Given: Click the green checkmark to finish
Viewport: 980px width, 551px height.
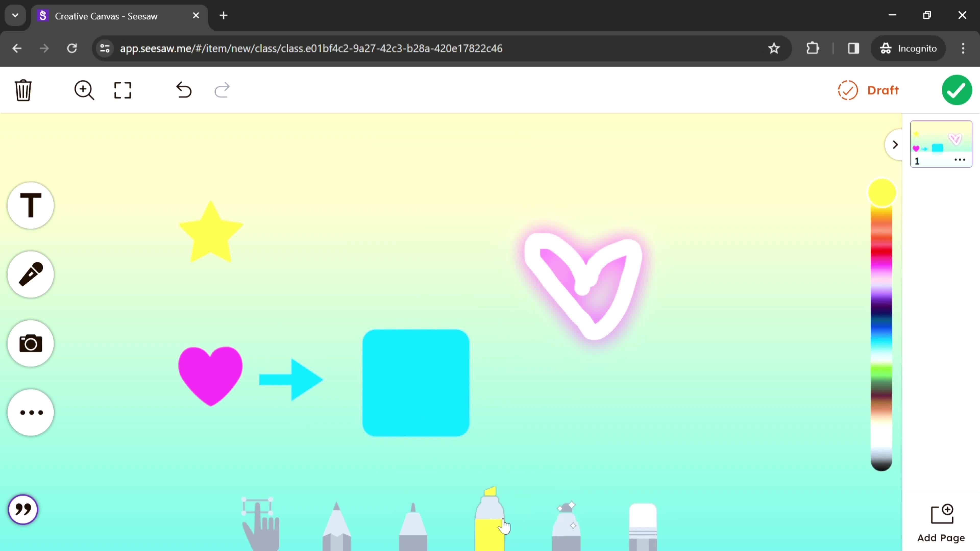Looking at the screenshot, I should point(957,90).
